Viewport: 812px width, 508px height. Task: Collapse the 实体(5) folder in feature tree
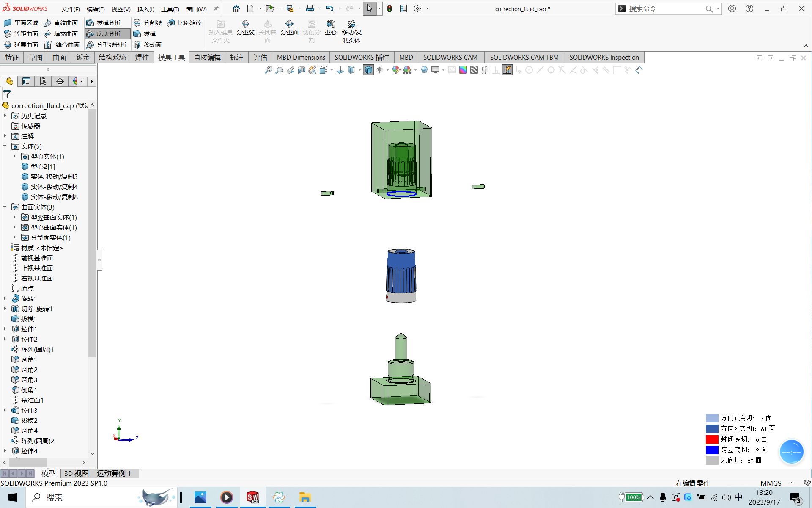(x=5, y=146)
